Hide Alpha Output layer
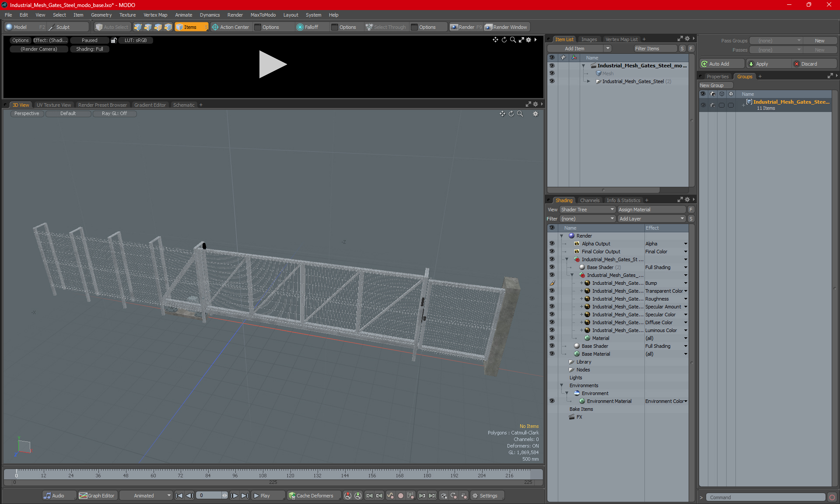Screen dimensions: 840x504 click(552, 244)
